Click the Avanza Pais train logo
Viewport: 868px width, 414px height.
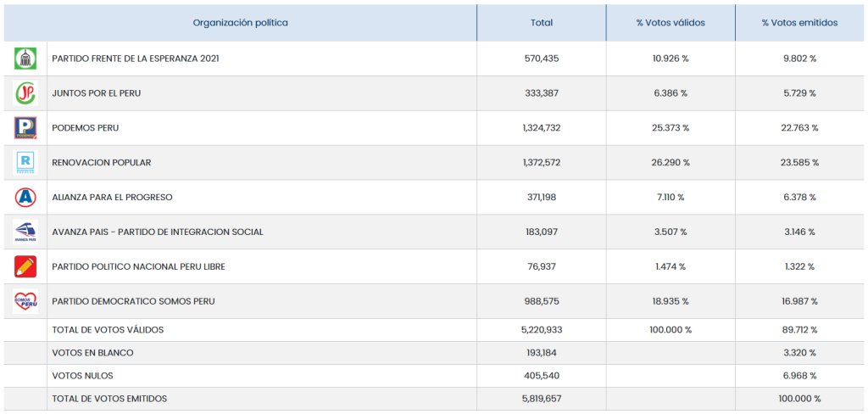(25, 232)
